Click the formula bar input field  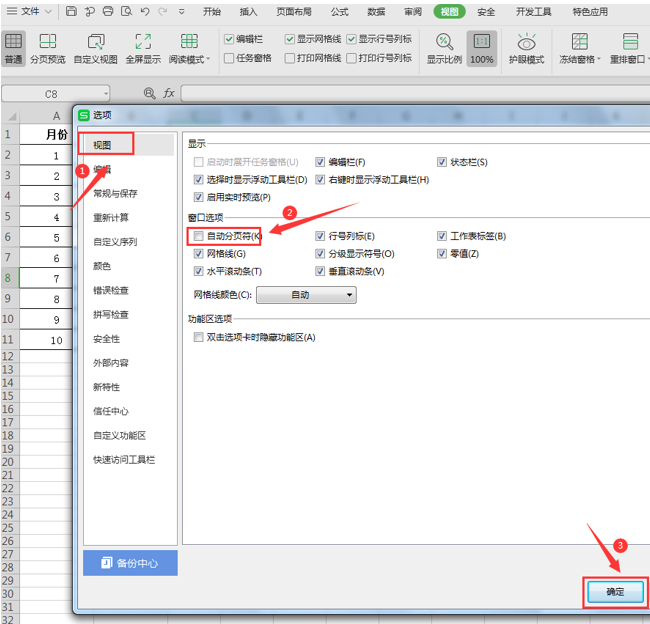point(415,94)
